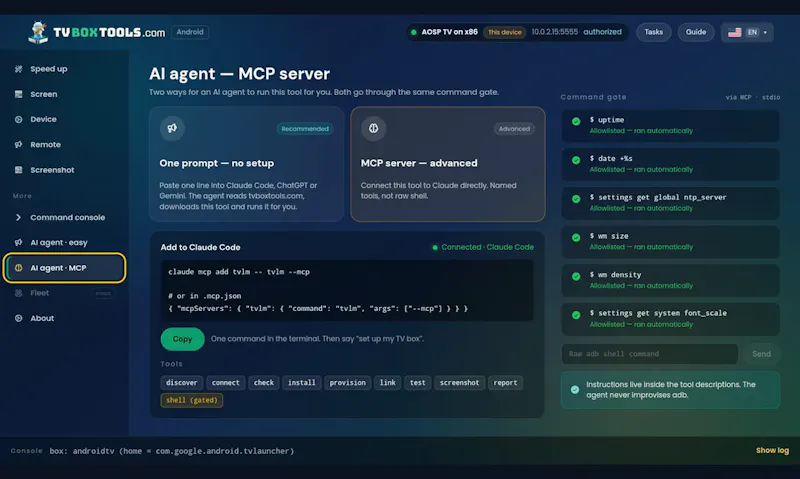Click the connect tool chip
The image size is (800, 479).
click(226, 383)
